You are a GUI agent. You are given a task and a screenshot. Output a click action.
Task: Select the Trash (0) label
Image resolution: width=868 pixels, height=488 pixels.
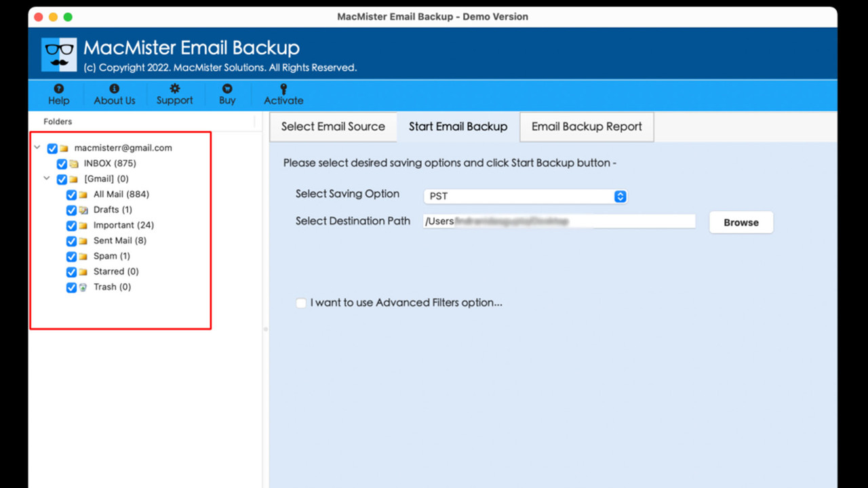[x=113, y=287]
